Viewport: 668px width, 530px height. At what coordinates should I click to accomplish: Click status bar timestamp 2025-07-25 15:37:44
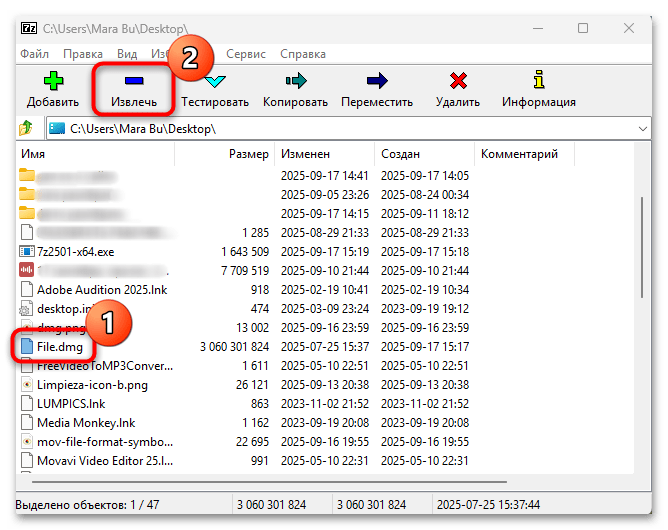pos(488,505)
